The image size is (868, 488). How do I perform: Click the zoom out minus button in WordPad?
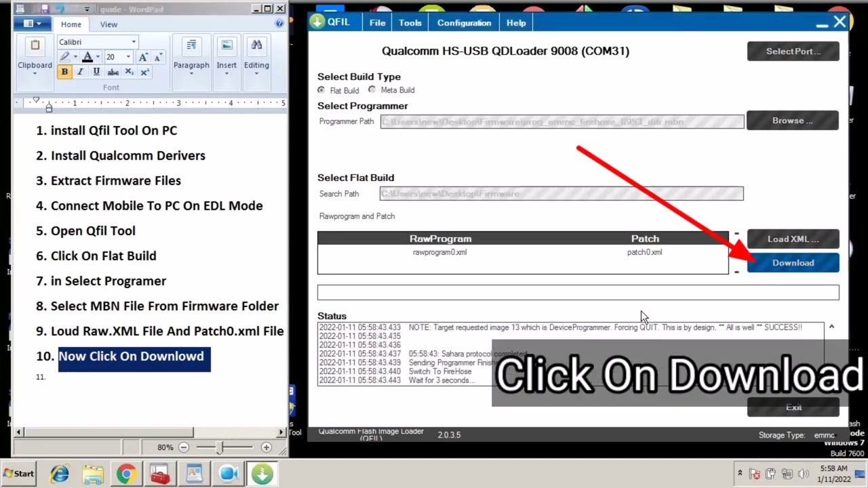pos(184,447)
